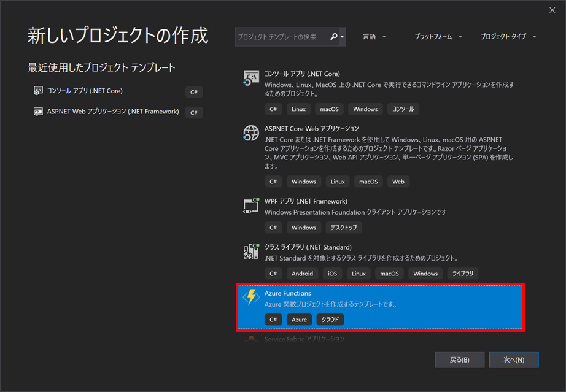Select ASP.NET Core Web アプリケーション template title
Image resolution: width=566 pixels, height=392 pixels.
(311, 128)
